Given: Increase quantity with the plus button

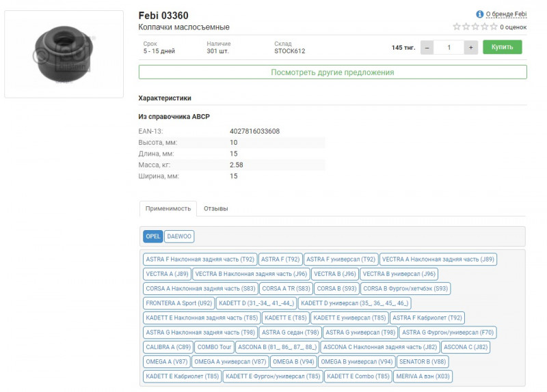Looking at the screenshot, I should click(470, 47).
